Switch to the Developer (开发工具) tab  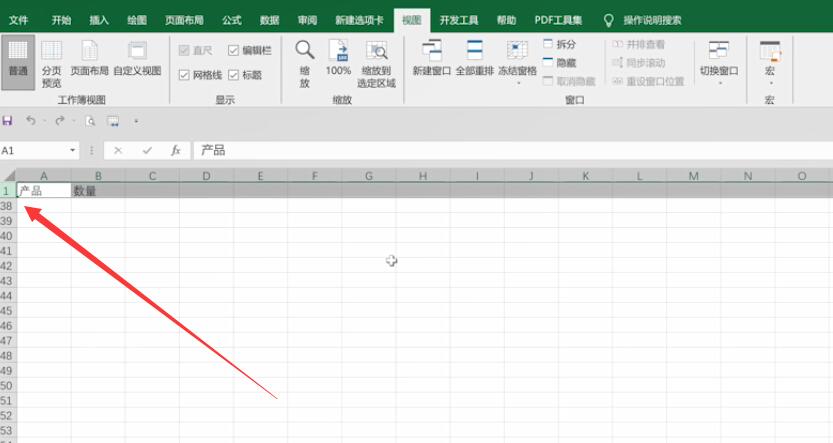click(x=458, y=20)
